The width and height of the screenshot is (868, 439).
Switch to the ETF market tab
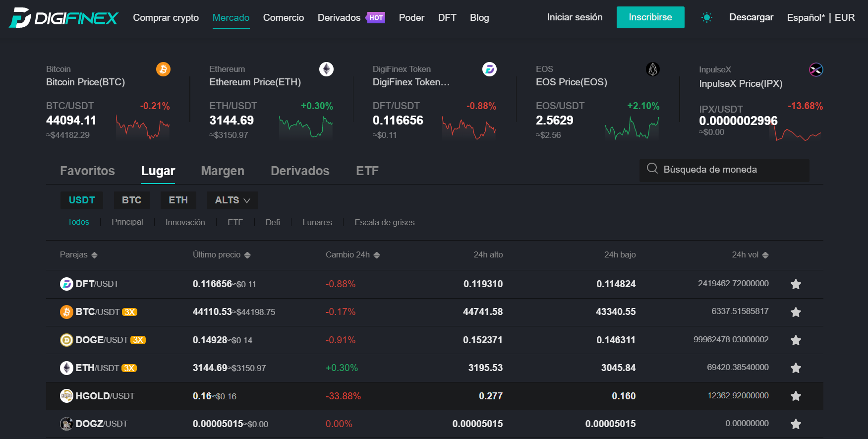[367, 171]
